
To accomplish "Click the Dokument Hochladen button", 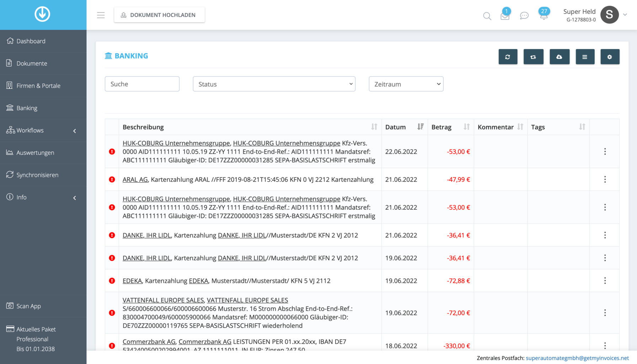I will 159,15.
